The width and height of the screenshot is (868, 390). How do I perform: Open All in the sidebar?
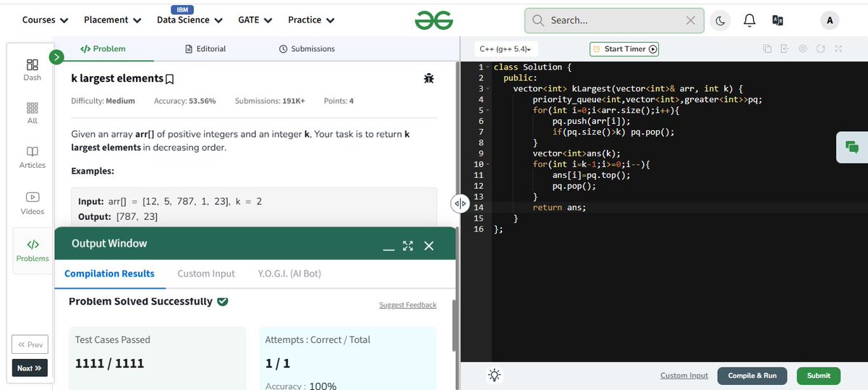32,113
